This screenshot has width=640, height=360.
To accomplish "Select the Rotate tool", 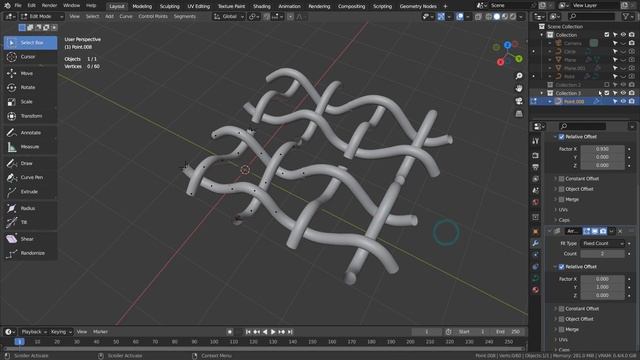I will pyautogui.click(x=30, y=87).
